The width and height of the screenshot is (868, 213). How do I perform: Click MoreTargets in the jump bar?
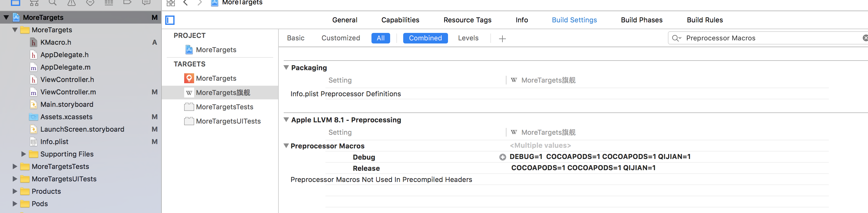pos(242,3)
